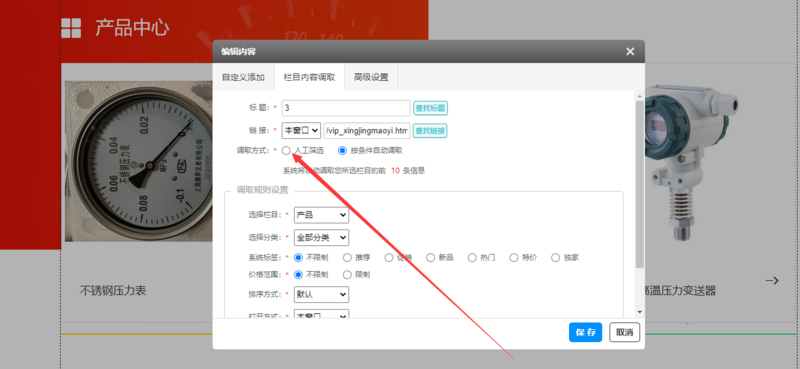Image resolution: width=800 pixels, height=369 pixels.
Task: Select the 热门 tag radio
Action: point(472,258)
